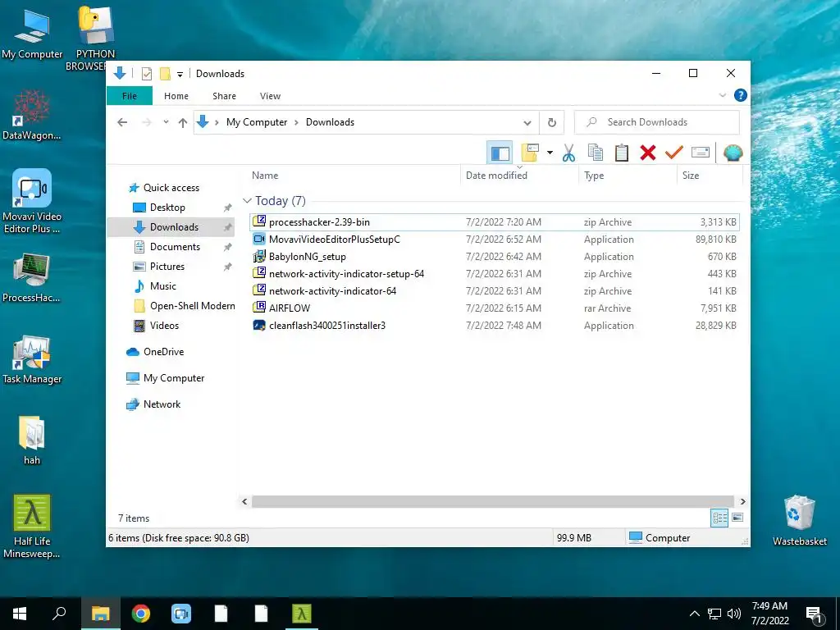Sort by the Size column header
Image resolution: width=840 pixels, height=630 pixels.
coord(710,176)
